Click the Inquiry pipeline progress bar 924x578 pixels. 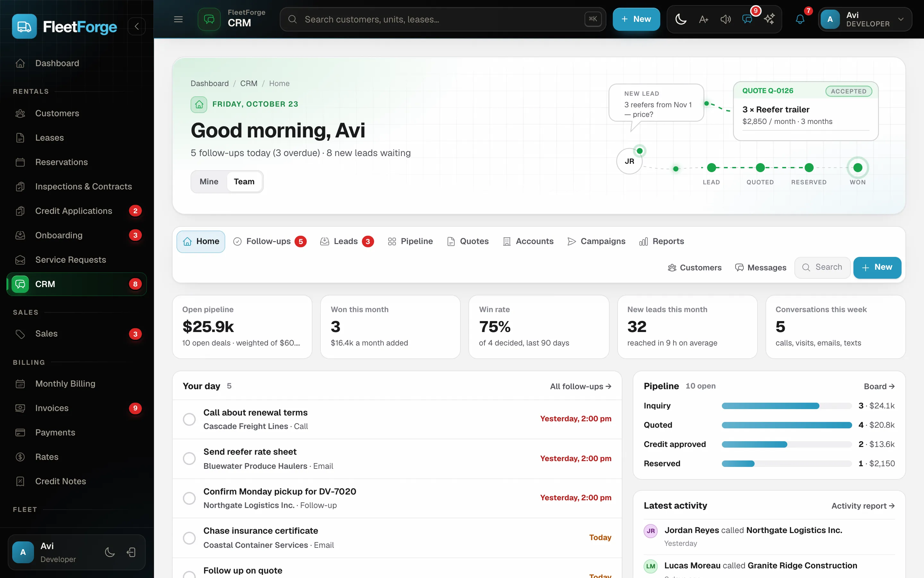click(x=787, y=406)
